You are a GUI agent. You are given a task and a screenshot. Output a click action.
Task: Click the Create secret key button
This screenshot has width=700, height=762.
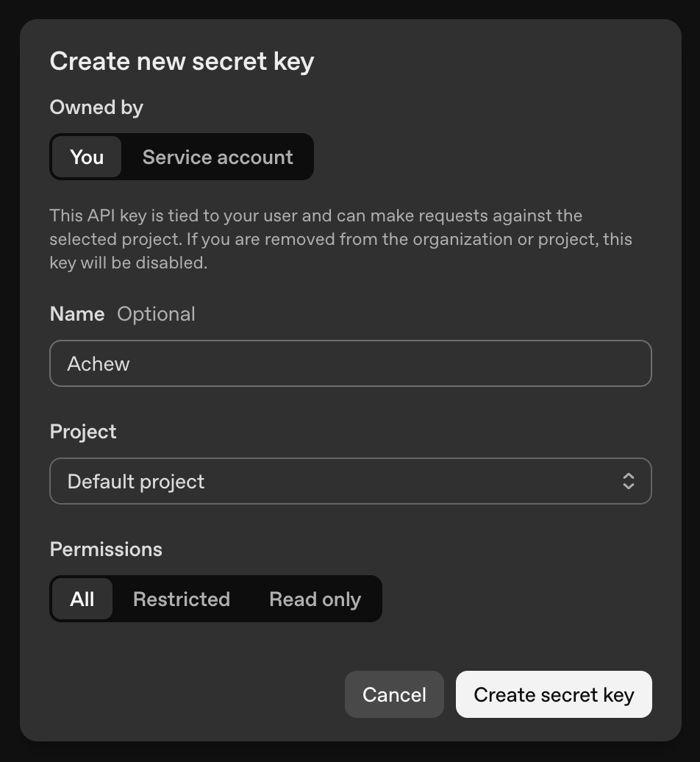(554, 694)
